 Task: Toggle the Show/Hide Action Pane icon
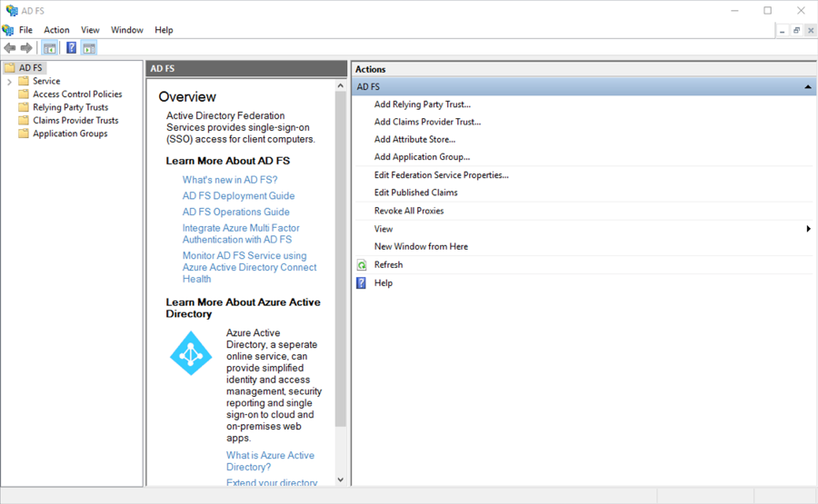click(x=89, y=48)
